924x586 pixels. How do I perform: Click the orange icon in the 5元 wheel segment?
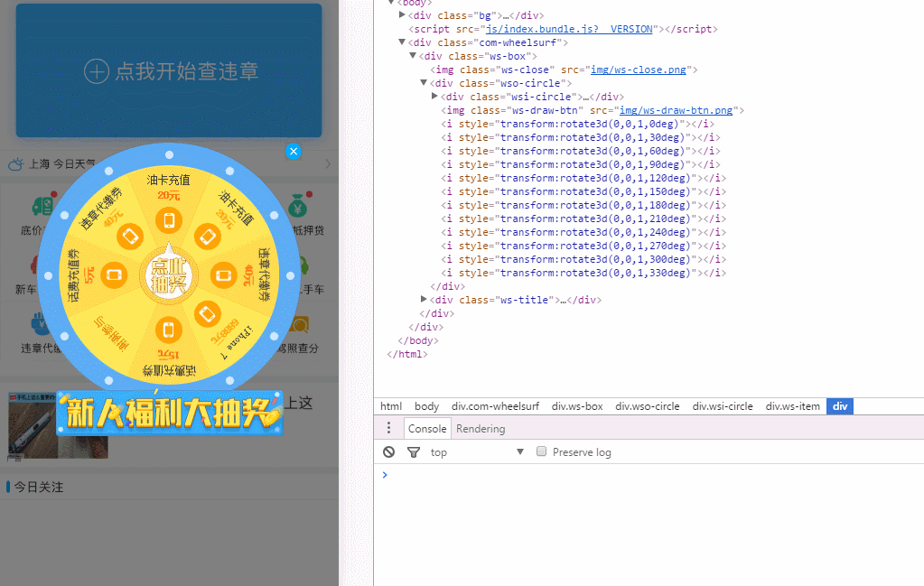pyautogui.click(x=114, y=275)
